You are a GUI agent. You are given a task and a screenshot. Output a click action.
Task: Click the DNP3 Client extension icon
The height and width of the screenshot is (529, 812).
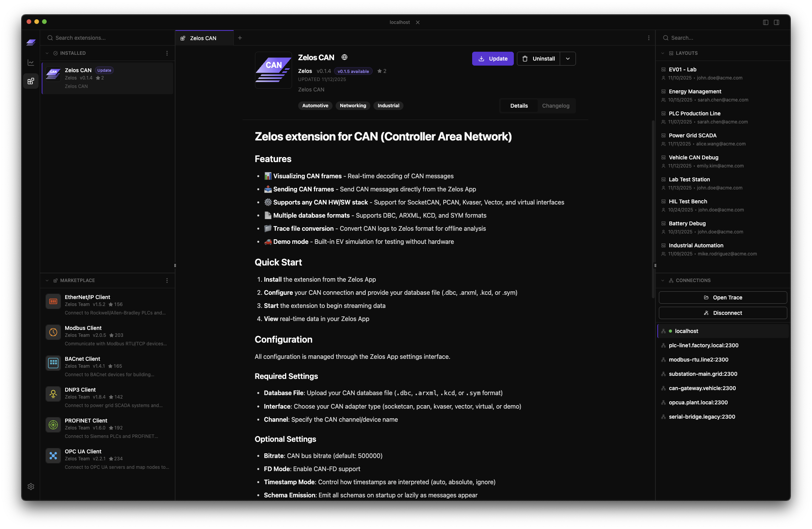pos(53,394)
